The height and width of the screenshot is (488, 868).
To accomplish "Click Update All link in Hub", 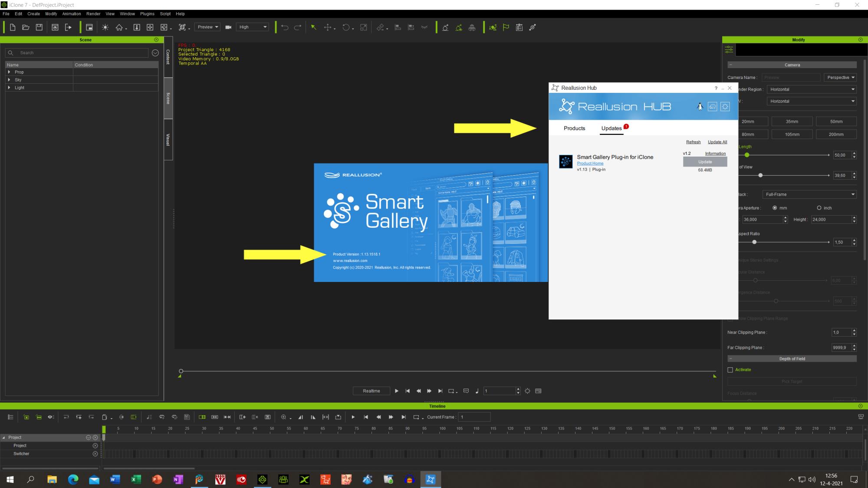I will tap(717, 142).
